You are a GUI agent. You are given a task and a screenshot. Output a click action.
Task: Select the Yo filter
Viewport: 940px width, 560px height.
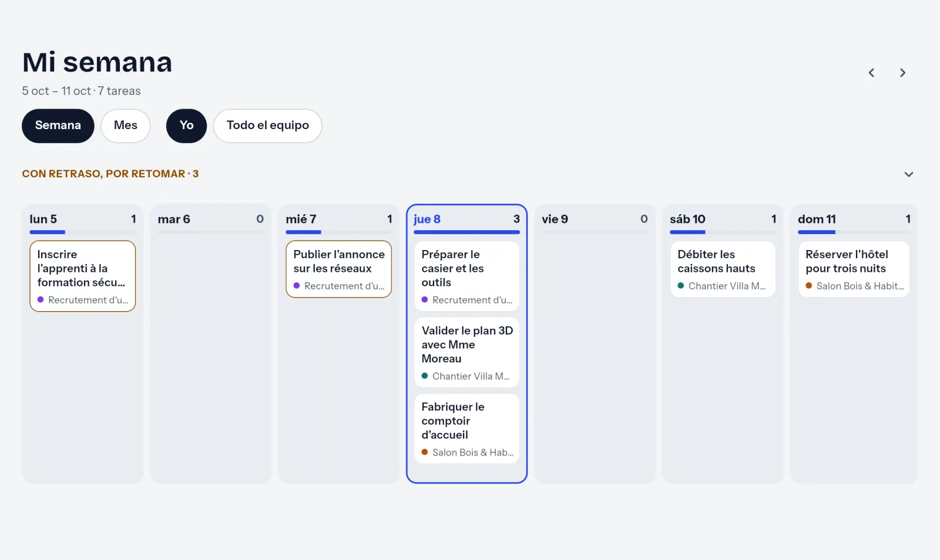tap(186, 126)
